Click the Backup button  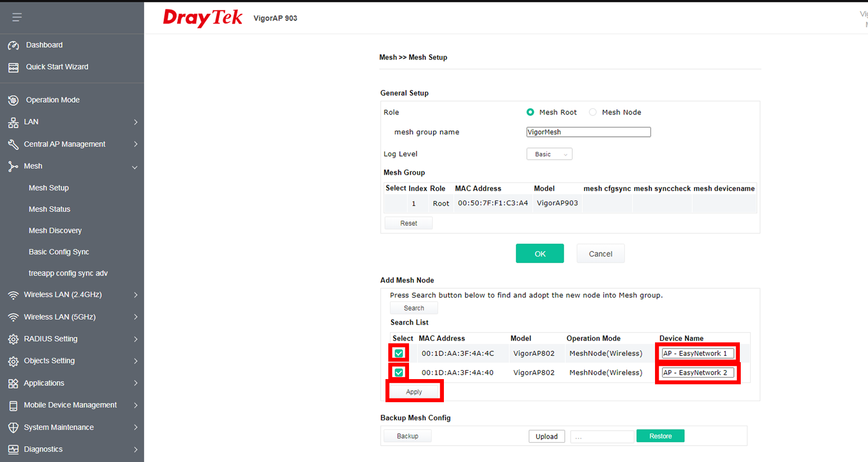[x=407, y=436]
